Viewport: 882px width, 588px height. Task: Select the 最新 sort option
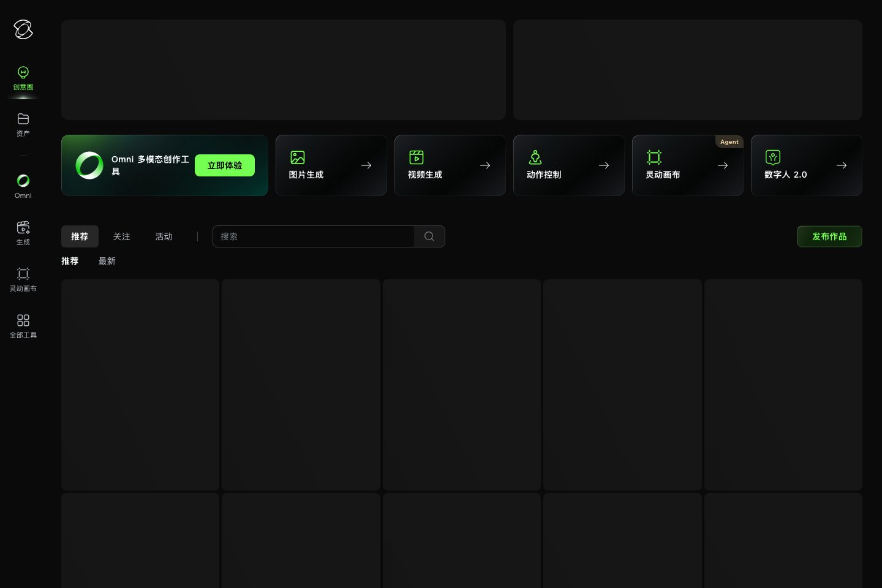click(107, 261)
